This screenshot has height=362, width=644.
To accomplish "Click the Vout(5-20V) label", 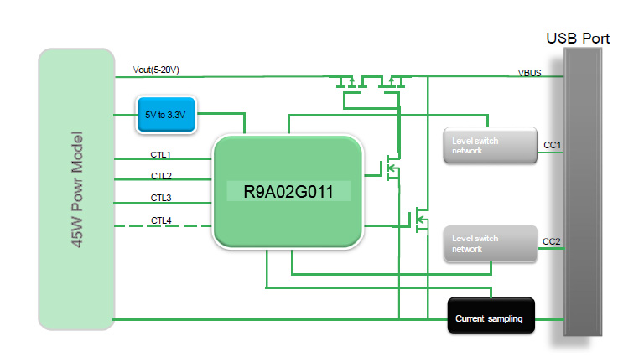I will 156,70.
